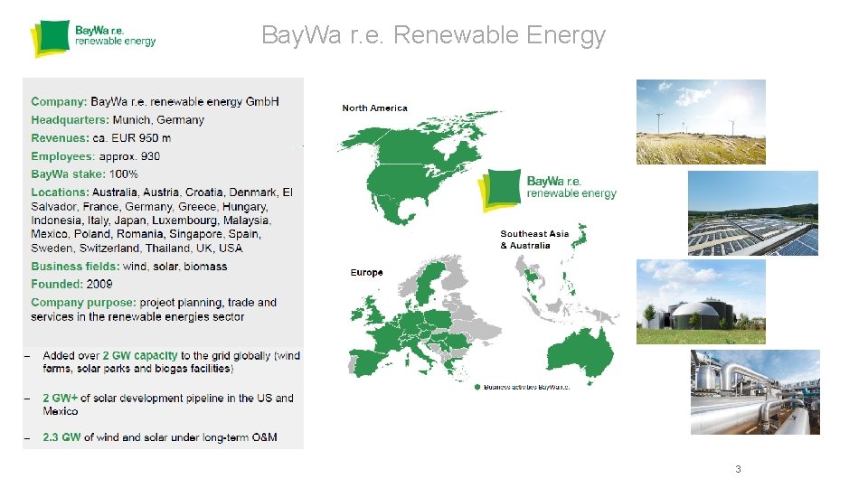The image size is (868, 488).
Task: Select the Founded: 2009 line
Action: click(71, 285)
